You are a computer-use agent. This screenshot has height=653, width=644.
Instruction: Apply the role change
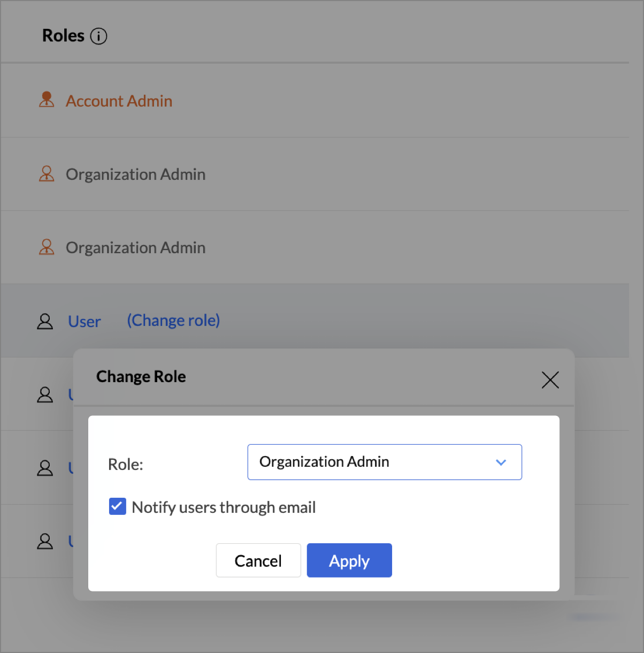click(x=349, y=560)
